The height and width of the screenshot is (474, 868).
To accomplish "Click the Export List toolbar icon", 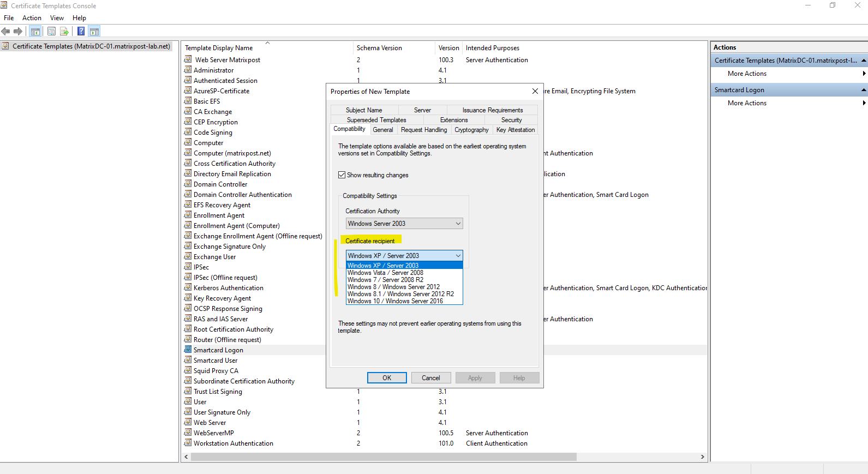I will pyautogui.click(x=64, y=32).
